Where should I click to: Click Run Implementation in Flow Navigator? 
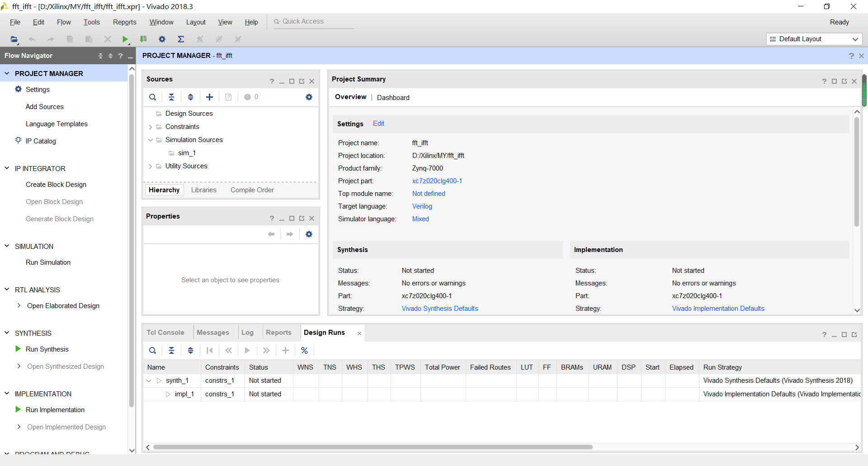[x=55, y=410]
